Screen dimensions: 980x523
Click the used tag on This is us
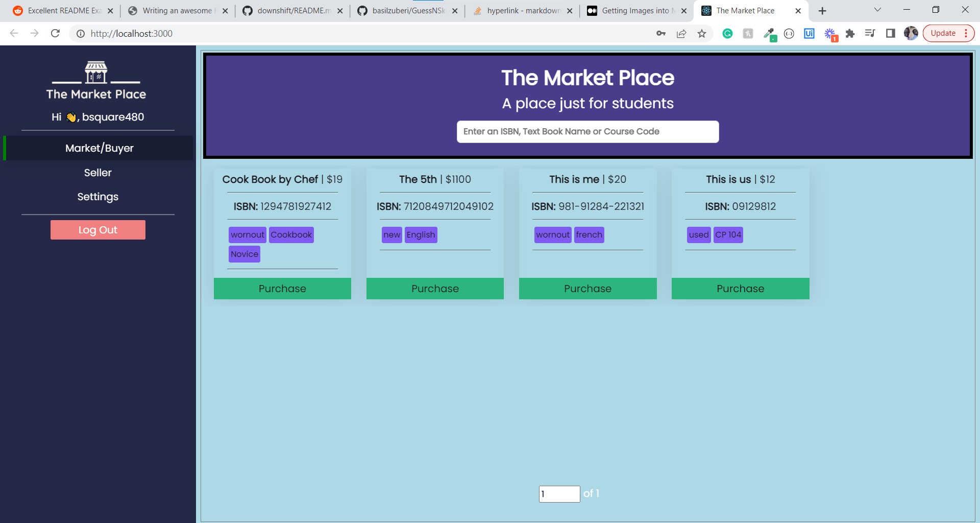699,235
